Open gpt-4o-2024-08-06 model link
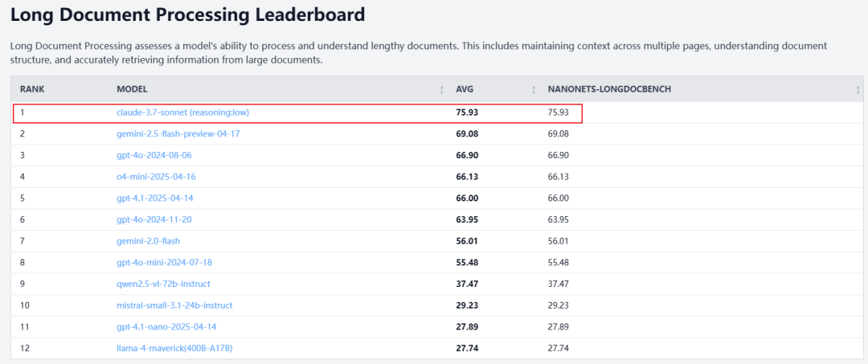868x364 pixels. (154, 155)
